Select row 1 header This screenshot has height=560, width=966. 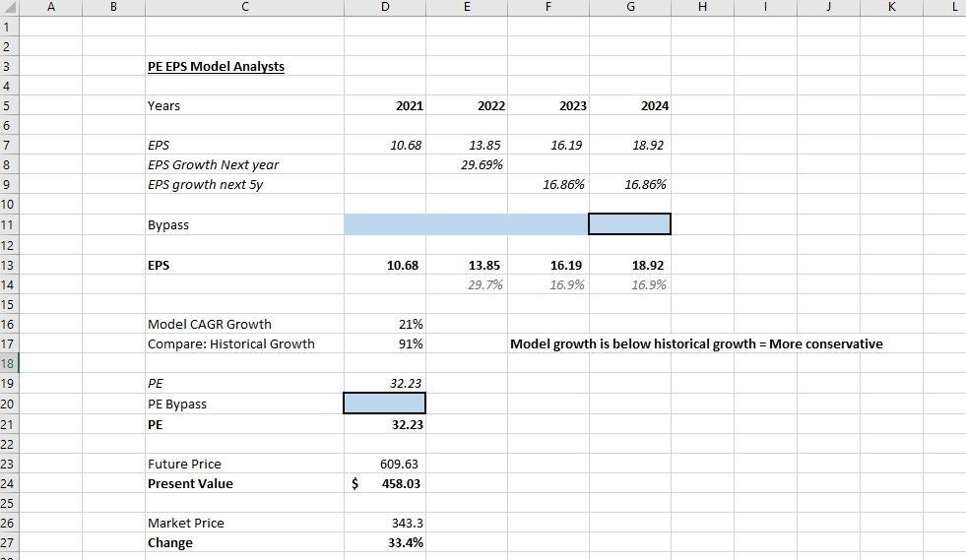[x=9, y=27]
